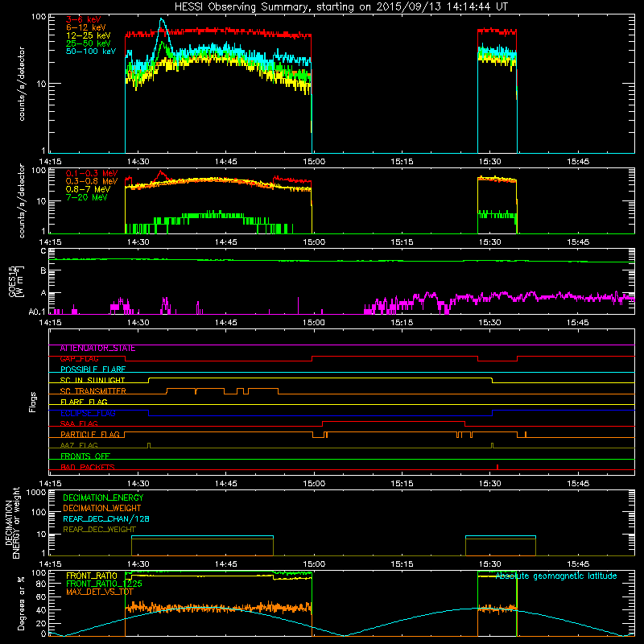Click the 0.1-0.3 MeV legend label
This screenshot has width=644, height=644.
[92, 173]
